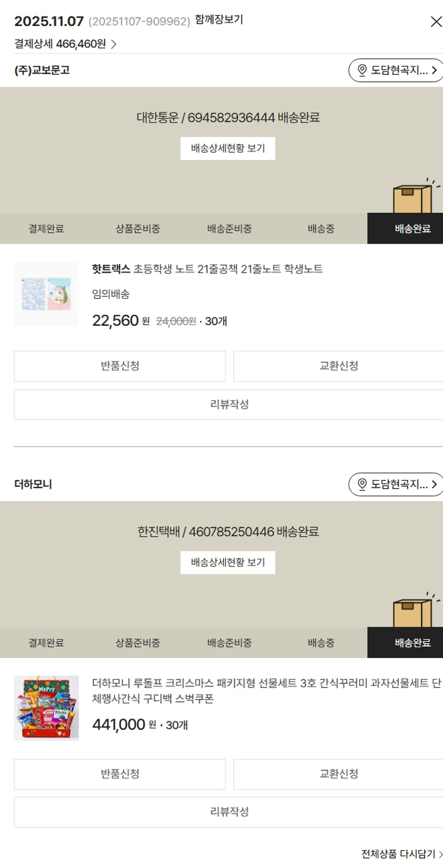Select 배송중 step in 더하모니 order
443x868 pixels.
pos(321,643)
